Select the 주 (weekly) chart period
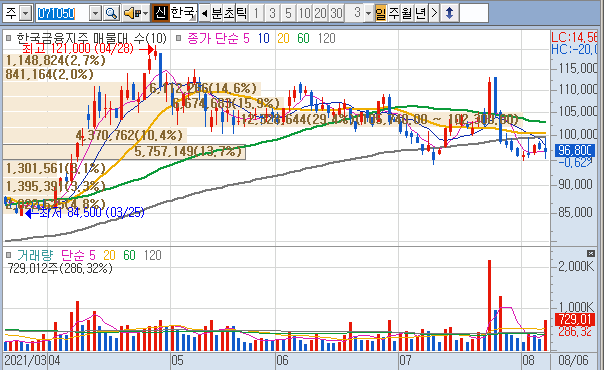604x370 pixels. 394,13
